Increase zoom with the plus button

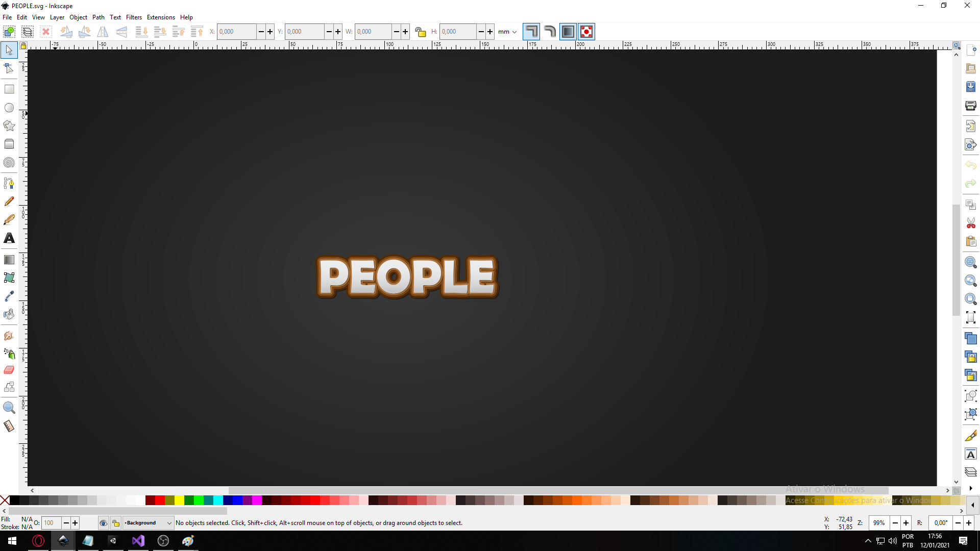[906, 523]
